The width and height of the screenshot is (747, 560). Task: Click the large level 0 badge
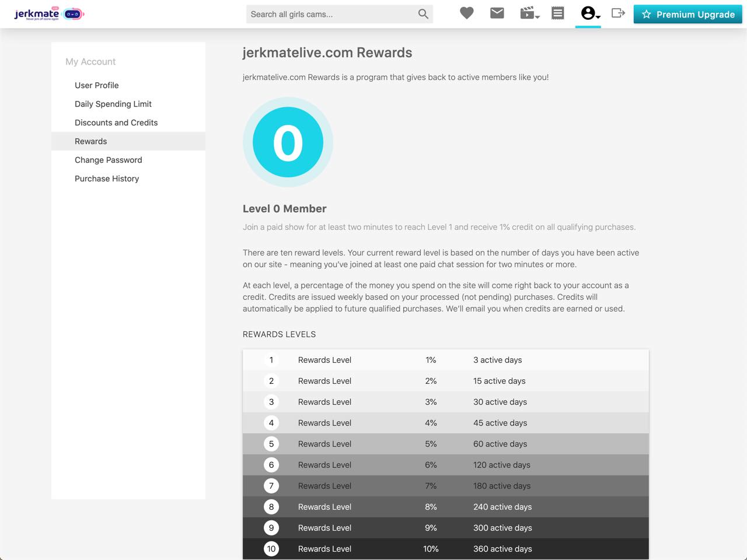click(288, 142)
